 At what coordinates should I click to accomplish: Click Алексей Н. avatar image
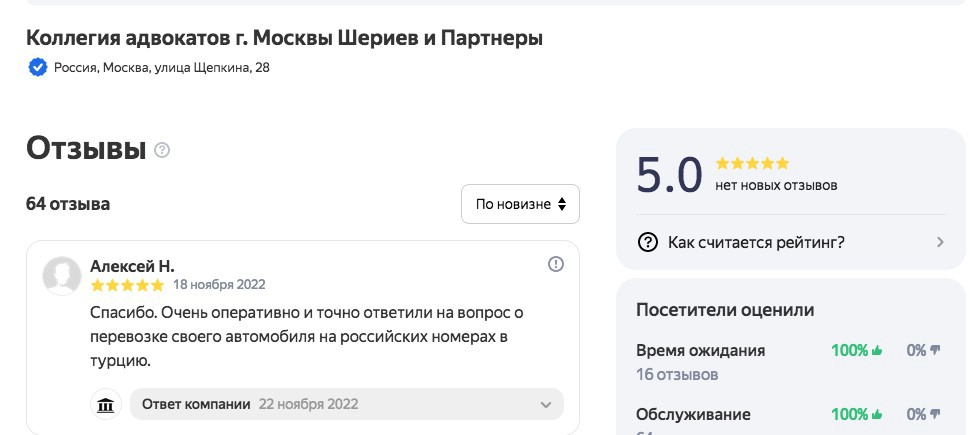pyautogui.click(x=62, y=275)
